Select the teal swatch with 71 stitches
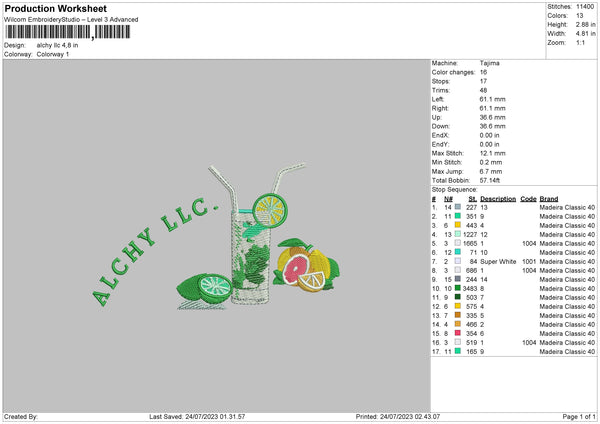 pos(458,252)
